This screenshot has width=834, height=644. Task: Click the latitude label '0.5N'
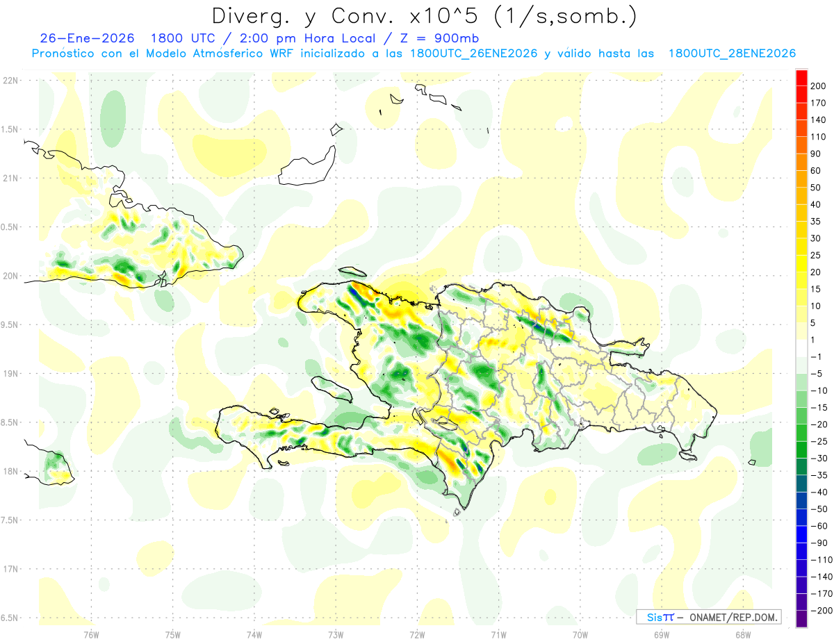[x=10, y=227]
